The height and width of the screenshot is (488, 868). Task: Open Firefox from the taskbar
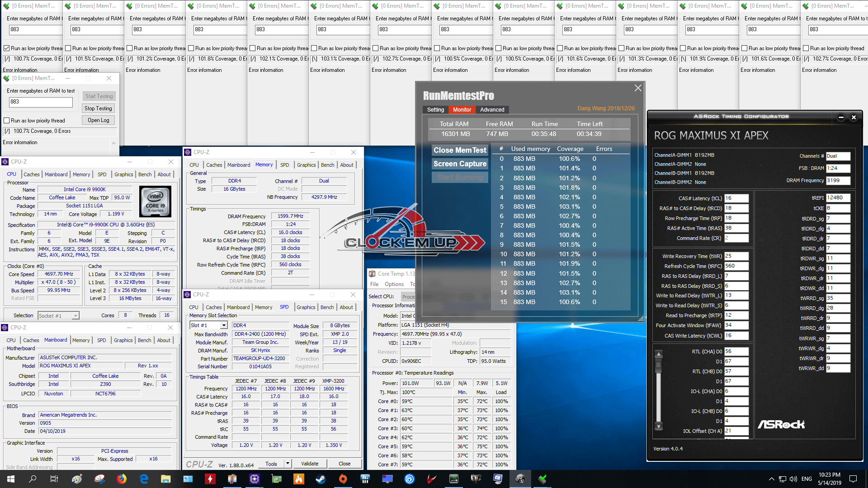point(122,479)
